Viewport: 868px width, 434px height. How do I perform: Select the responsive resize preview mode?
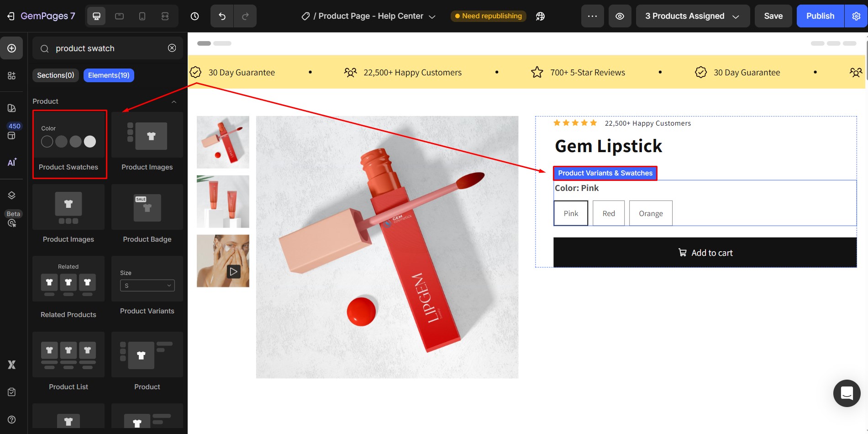point(165,16)
